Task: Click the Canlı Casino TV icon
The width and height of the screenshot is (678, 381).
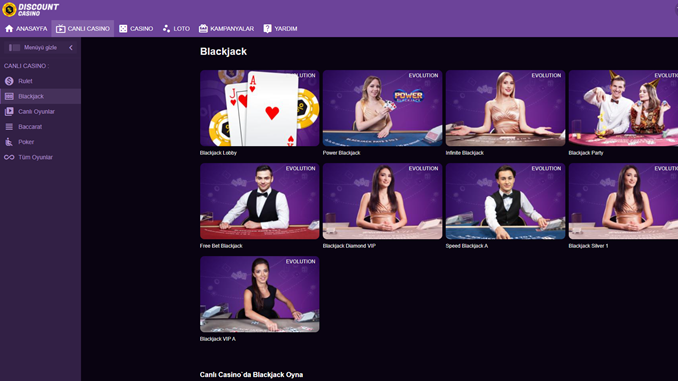Action: tap(61, 29)
